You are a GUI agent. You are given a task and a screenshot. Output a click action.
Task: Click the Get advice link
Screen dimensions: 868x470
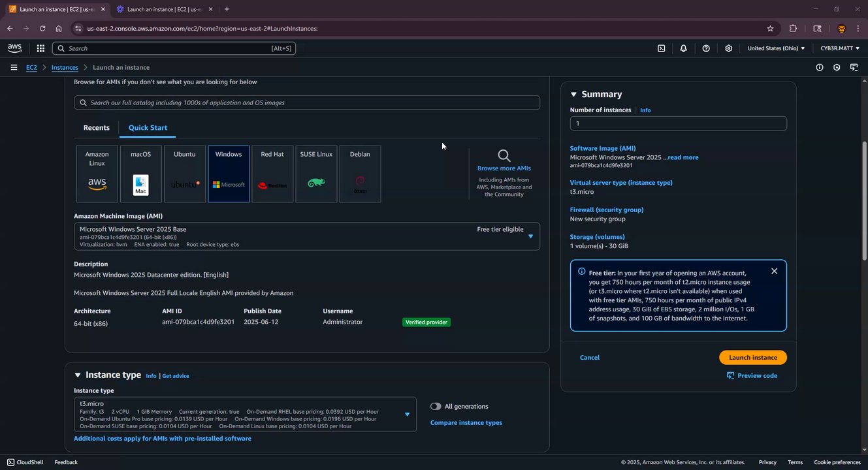[x=176, y=376]
